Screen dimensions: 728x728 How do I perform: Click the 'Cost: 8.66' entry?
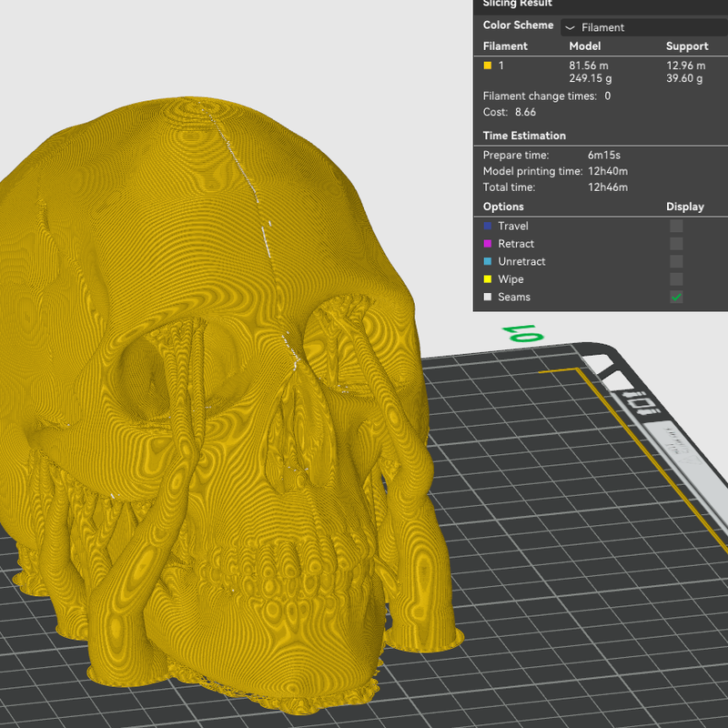[510, 112]
